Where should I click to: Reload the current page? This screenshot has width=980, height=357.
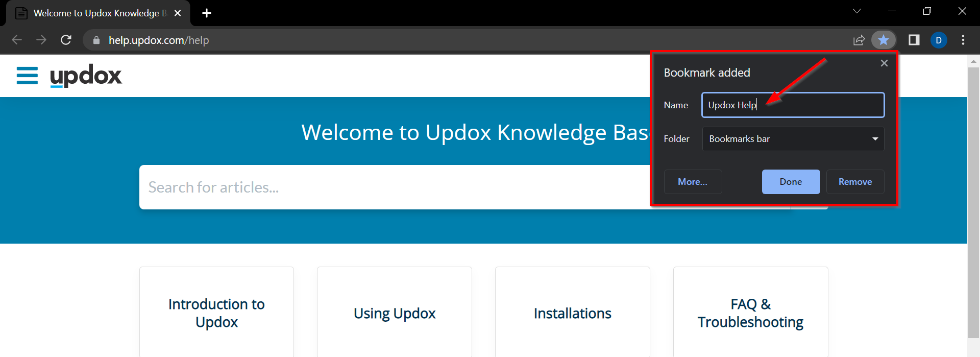click(66, 40)
